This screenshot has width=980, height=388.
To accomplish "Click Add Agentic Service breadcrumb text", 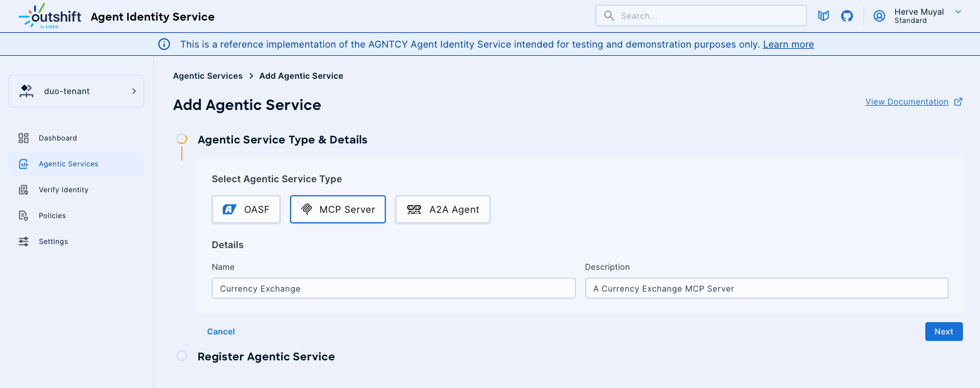I will 301,76.
